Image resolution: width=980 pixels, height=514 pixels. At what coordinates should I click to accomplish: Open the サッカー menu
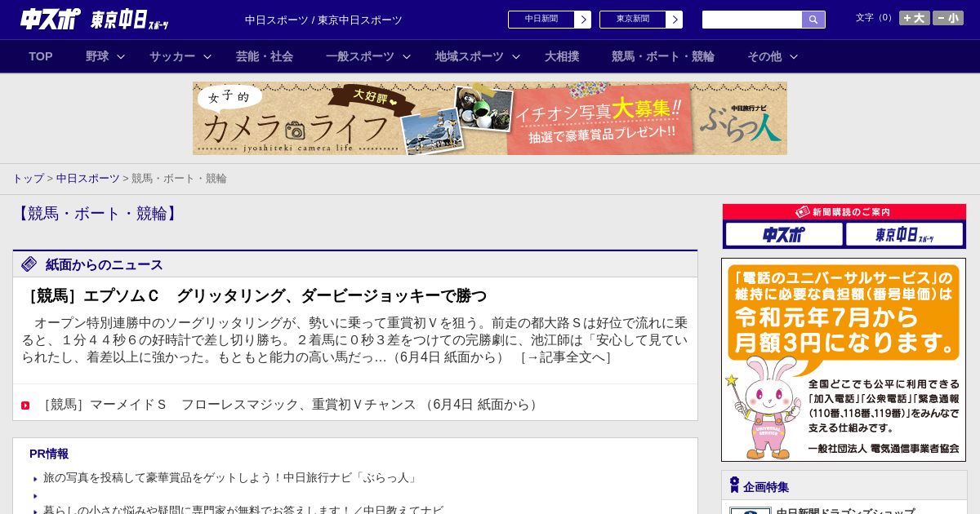click(x=172, y=56)
